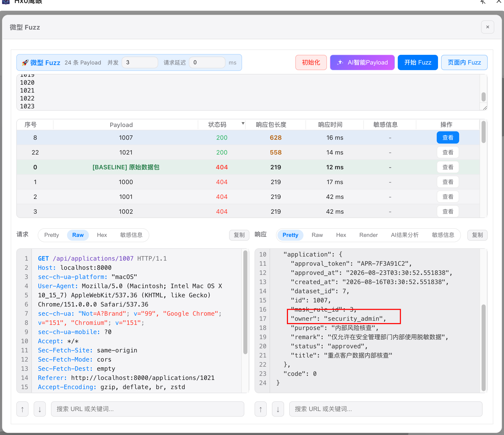Screen dimensions: 504x435
Task: Click the AI智能Payload sparkle button
Action: point(362,62)
